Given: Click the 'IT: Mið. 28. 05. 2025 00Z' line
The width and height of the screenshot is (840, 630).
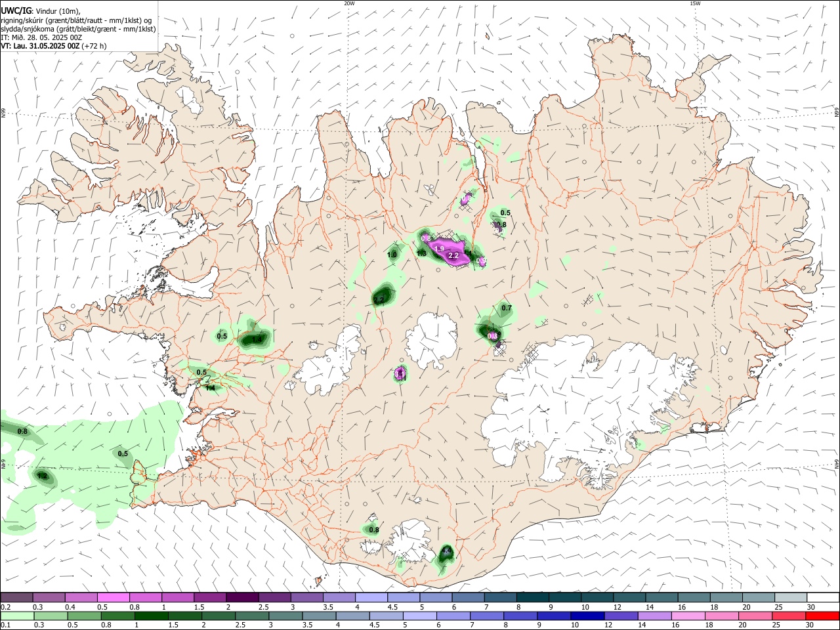Looking at the screenshot, I should (x=41, y=37).
